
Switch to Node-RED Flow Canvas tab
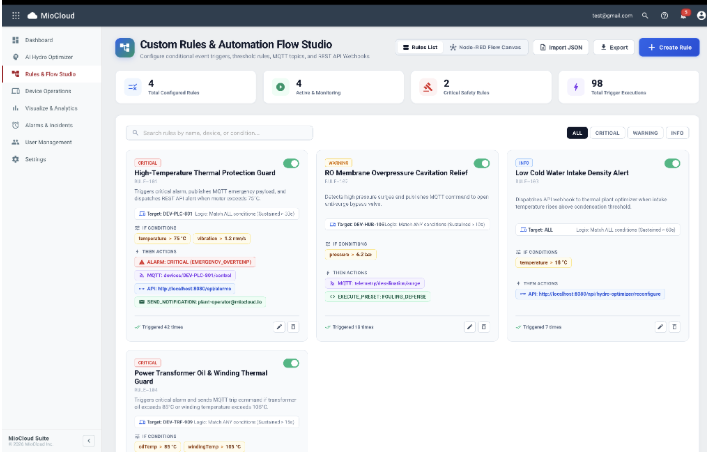pos(485,47)
